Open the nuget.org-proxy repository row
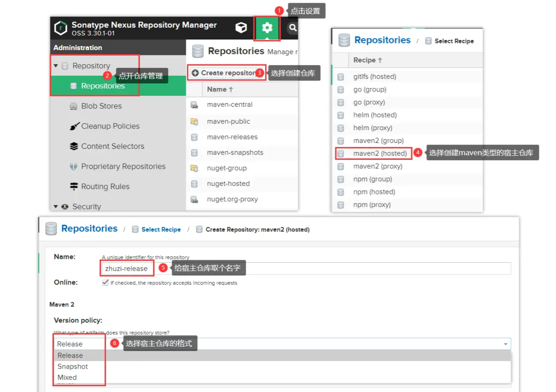Image resolution: width=556 pixels, height=392 pixels. click(242, 199)
